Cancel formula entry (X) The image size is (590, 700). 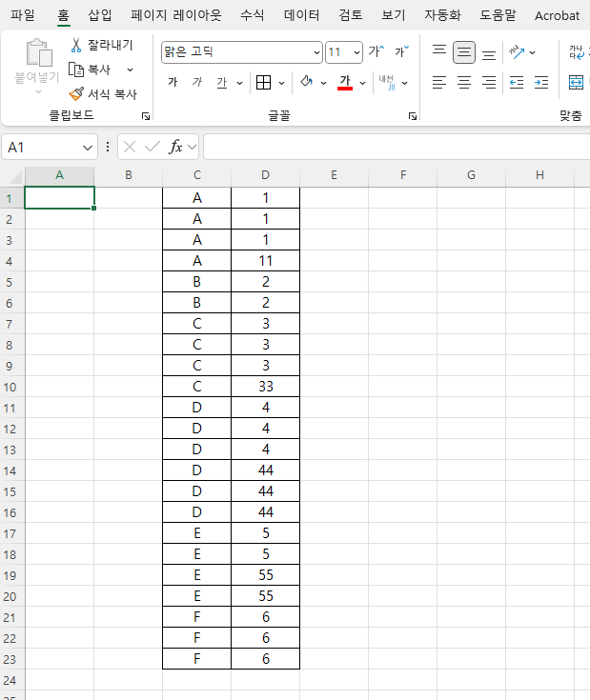click(130, 147)
